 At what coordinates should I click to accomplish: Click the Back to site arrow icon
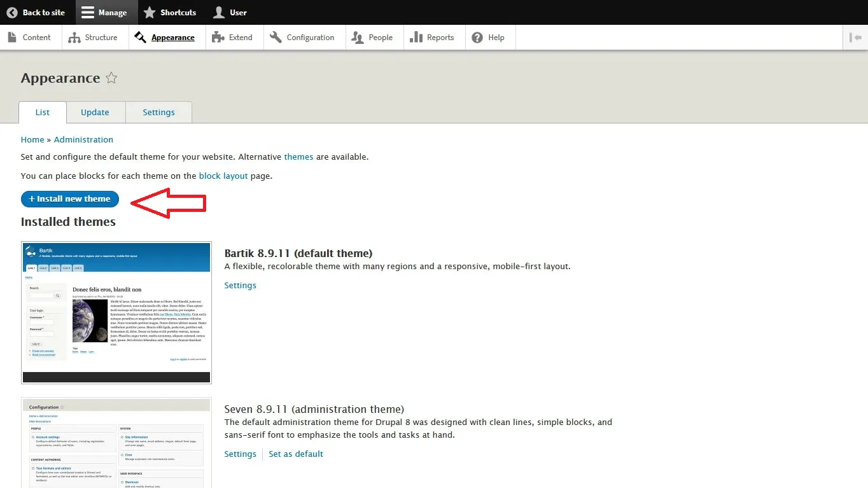pyautogui.click(x=12, y=12)
